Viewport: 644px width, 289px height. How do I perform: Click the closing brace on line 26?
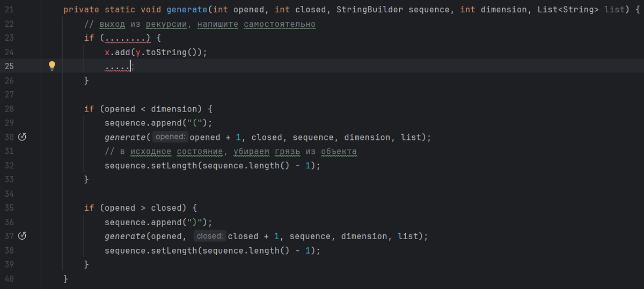[86, 80]
